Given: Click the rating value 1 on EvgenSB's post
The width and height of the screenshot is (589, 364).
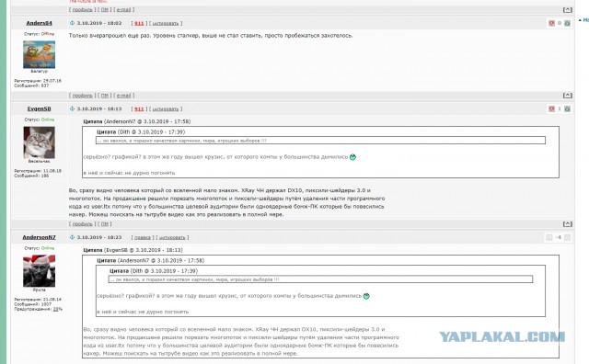Looking at the screenshot, I should coord(560,108).
